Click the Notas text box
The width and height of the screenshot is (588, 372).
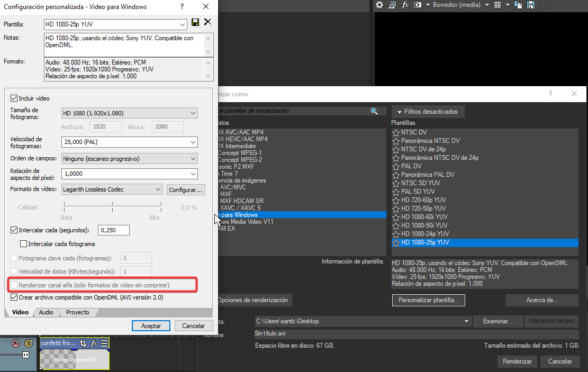point(125,44)
